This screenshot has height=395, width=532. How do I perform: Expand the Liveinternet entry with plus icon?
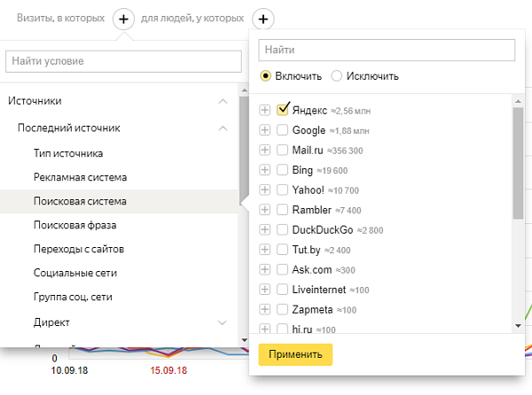(x=264, y=290)
